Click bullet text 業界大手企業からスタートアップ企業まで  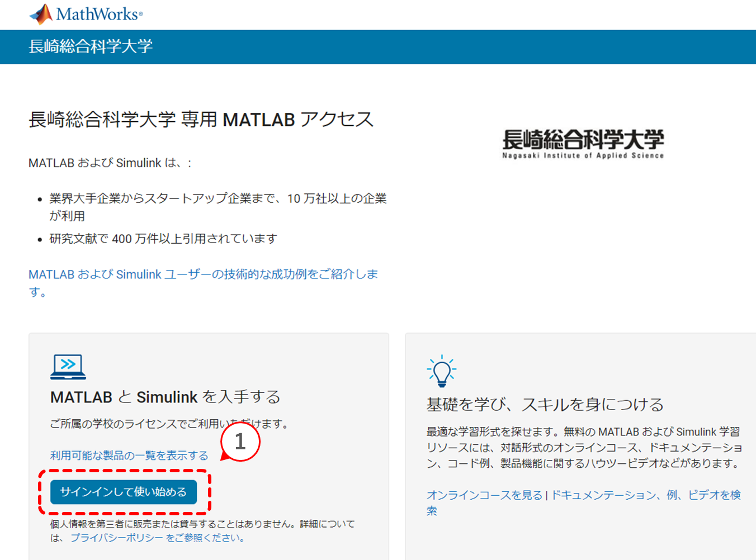pos(218,207)
